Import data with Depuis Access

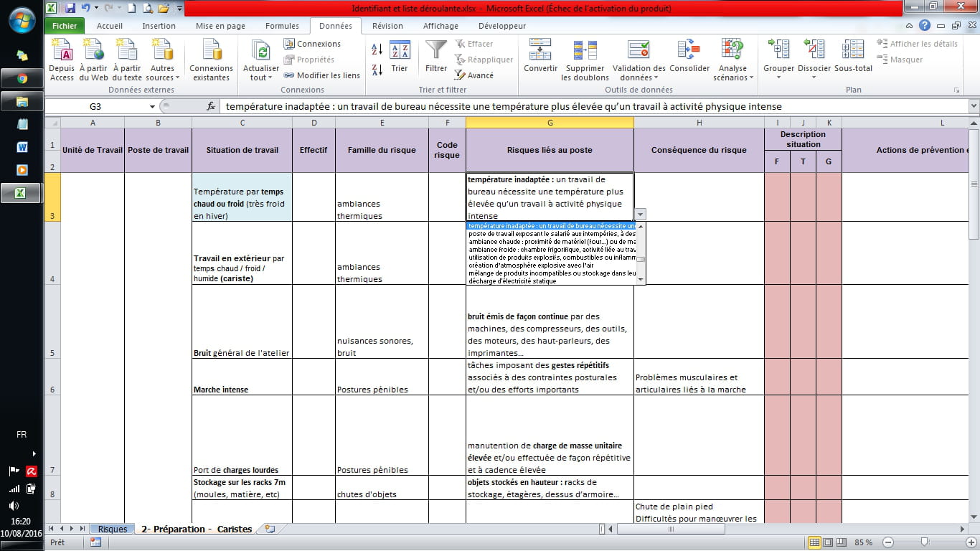62,60
